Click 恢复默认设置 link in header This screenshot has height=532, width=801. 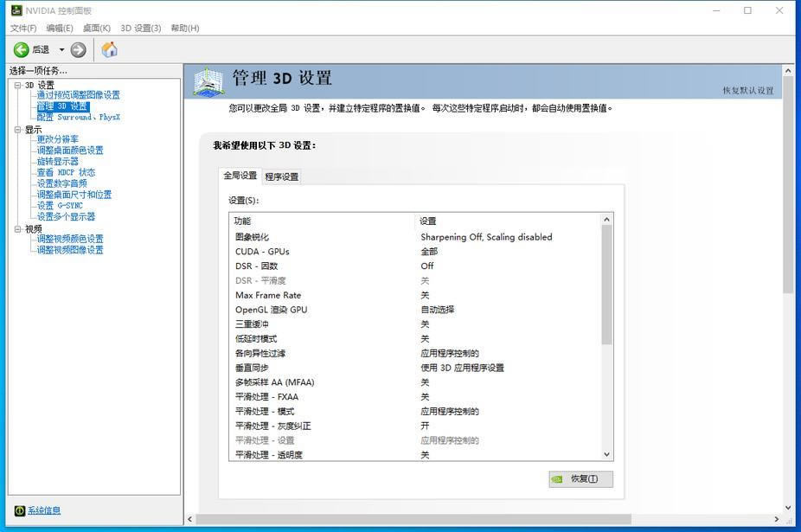click(748, 91)
